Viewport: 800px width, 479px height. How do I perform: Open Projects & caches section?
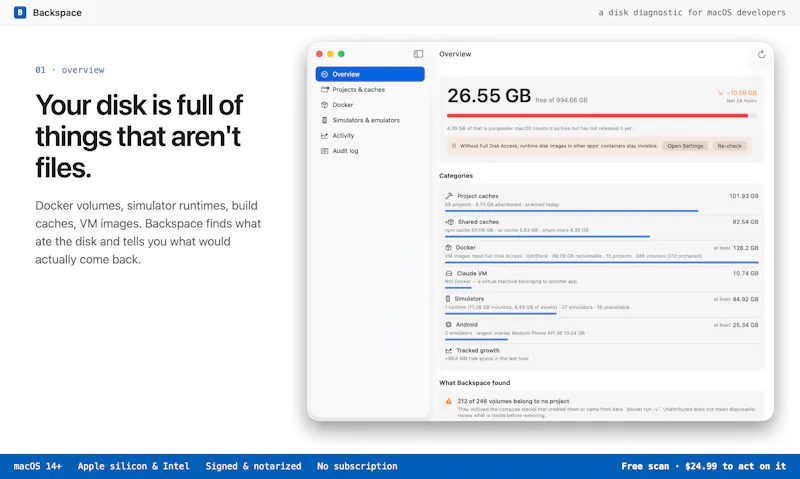(370, 89)
